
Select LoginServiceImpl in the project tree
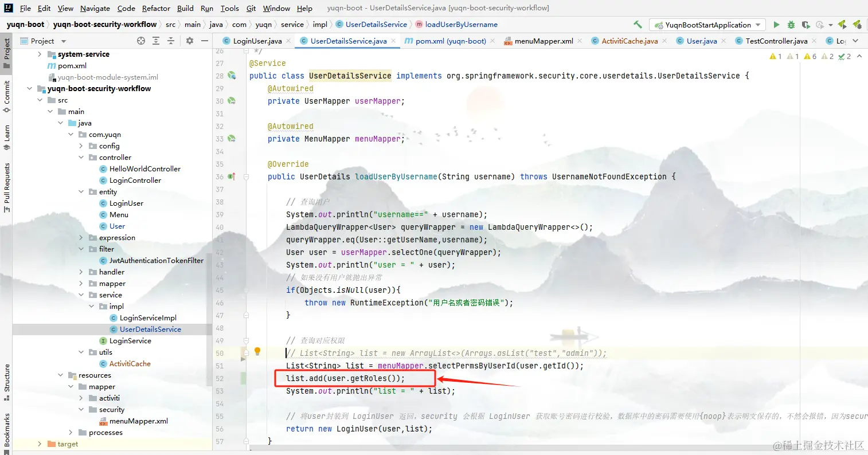point(148,317)
